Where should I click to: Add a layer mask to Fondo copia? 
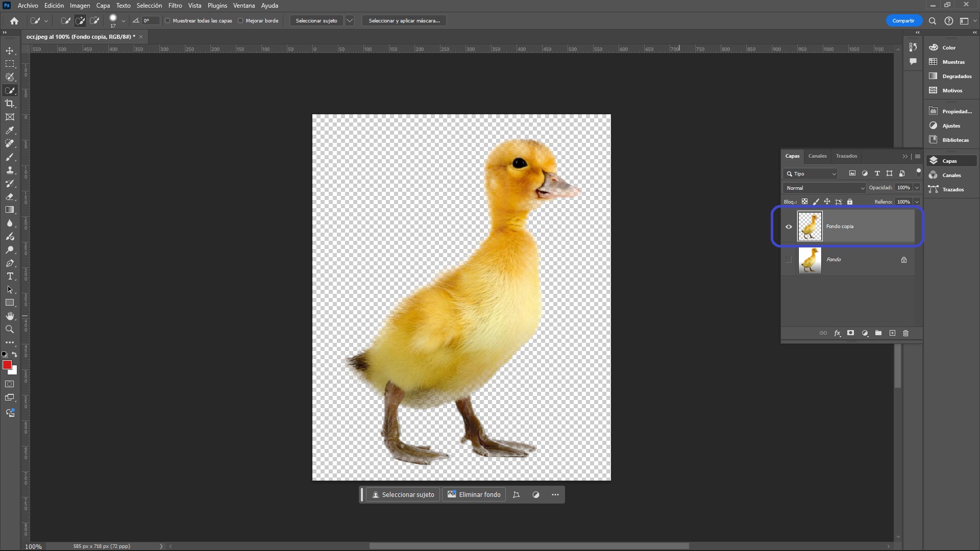(x=850, y=333)
